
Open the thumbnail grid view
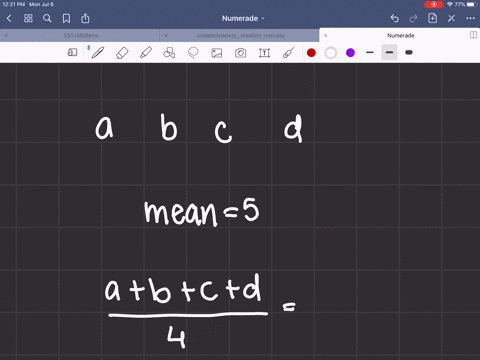click(x=28, y=18)
